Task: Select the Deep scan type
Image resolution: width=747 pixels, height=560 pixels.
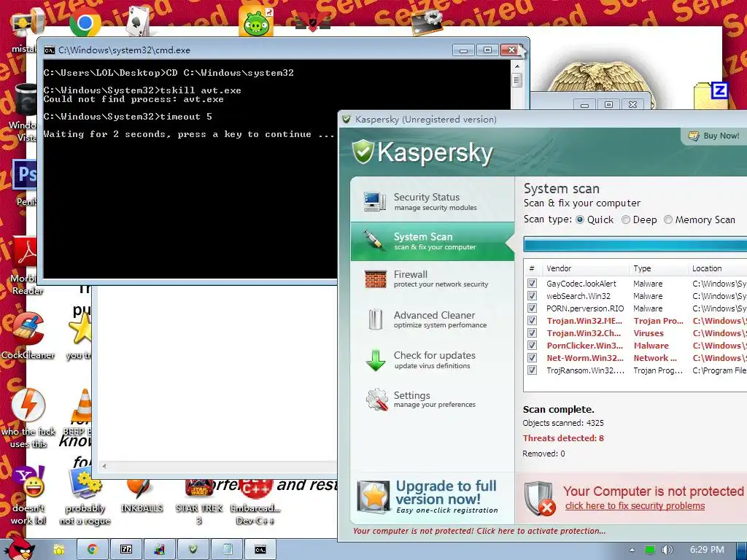Action: 626,219
